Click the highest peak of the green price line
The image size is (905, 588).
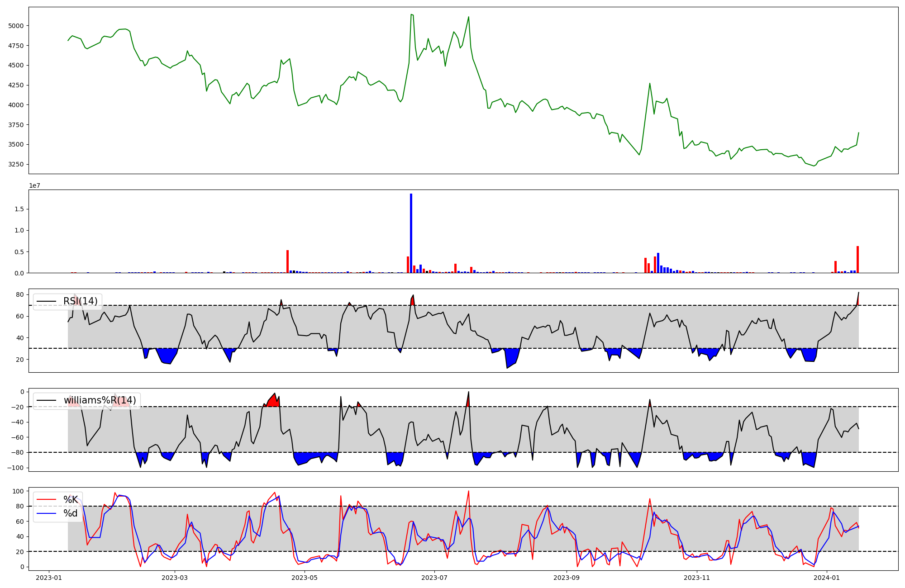pos(411,14)
